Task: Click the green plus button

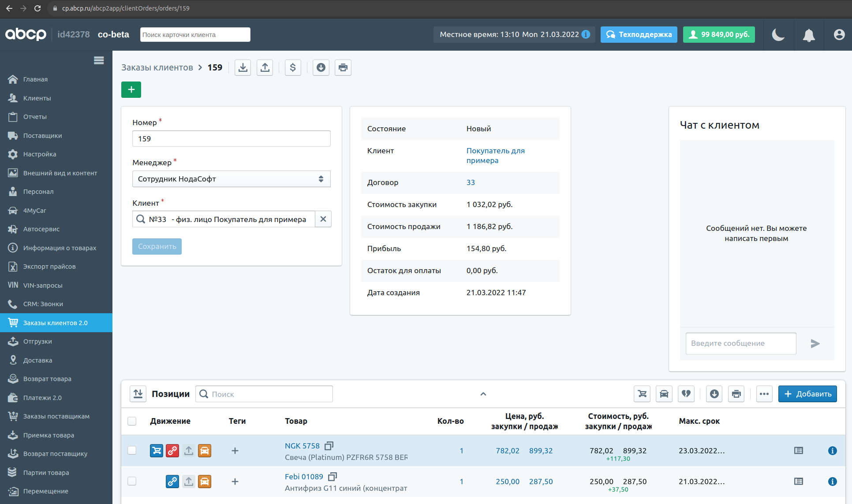Action: (x=131, y=89)
